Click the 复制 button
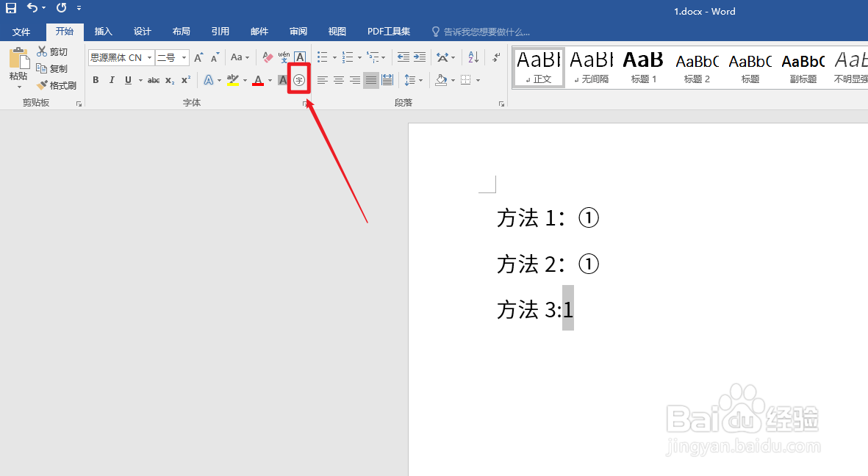Screen dimensions: 868x476 [x=53, y=68]
